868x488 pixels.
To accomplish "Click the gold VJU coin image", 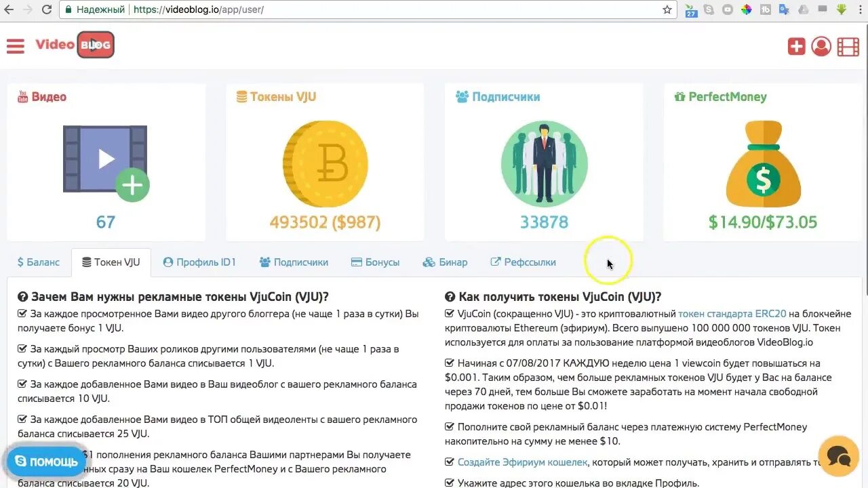I will (x=325, y=163).
